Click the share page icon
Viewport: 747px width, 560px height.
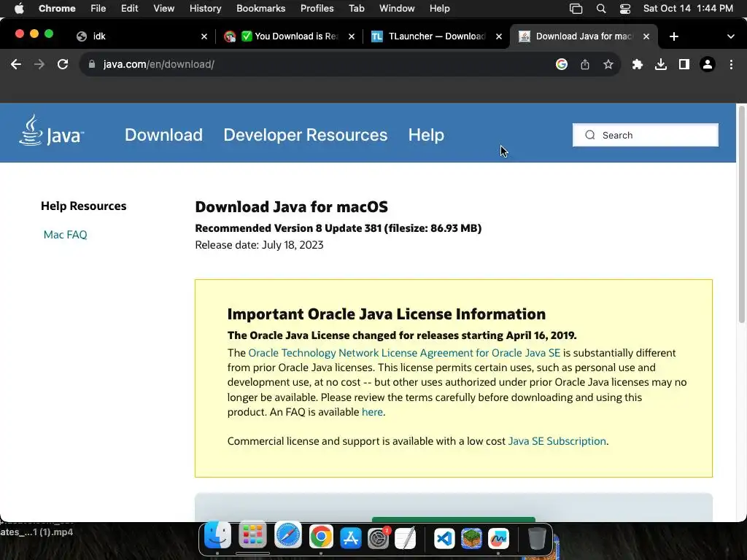[585, 64]
